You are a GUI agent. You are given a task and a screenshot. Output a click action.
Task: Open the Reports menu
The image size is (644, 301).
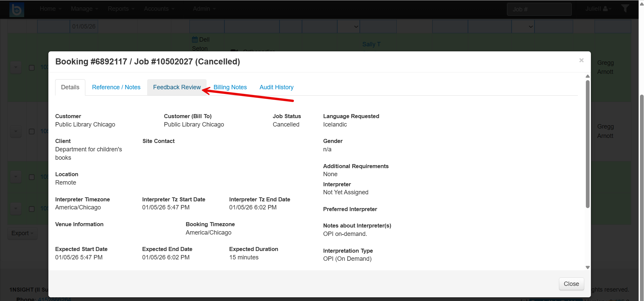click(121, 9)
